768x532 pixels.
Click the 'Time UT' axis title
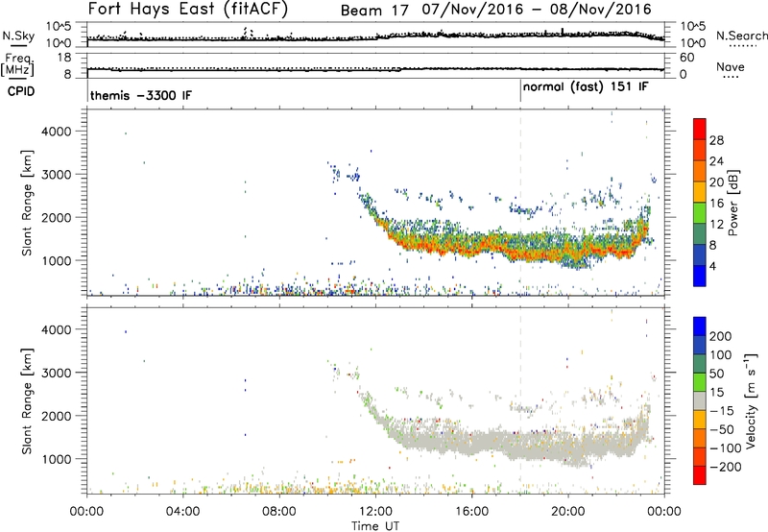pyautogui.click(x=375, y=526)
